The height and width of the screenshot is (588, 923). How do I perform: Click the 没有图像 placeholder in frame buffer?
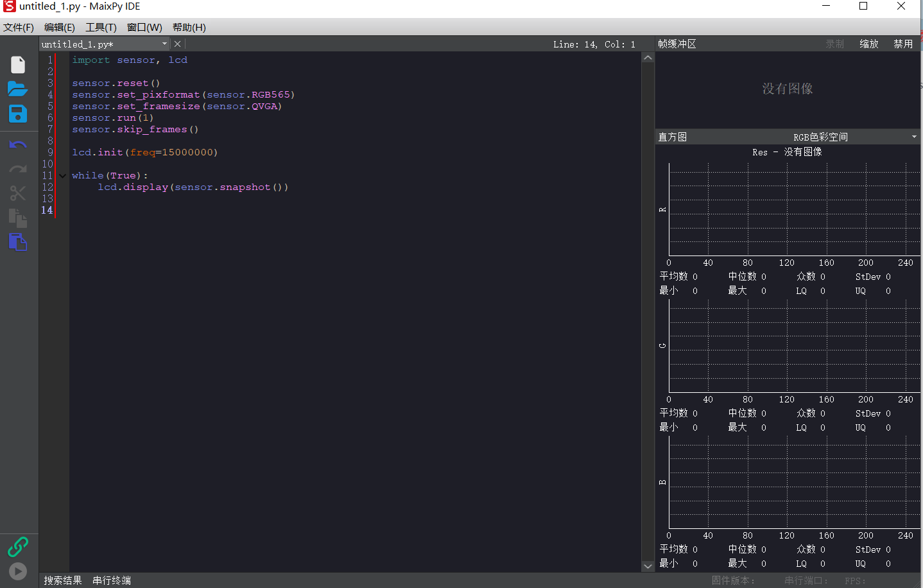coord(788,89)
